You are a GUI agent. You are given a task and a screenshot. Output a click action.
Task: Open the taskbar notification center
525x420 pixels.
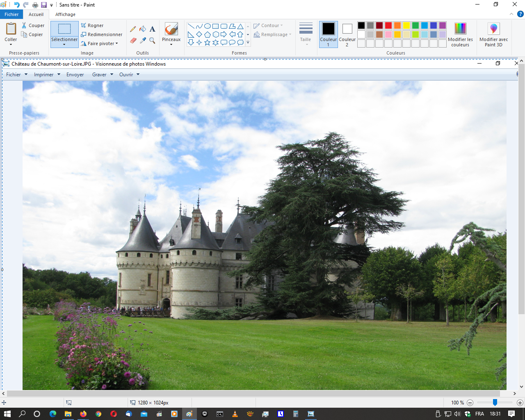511,414
